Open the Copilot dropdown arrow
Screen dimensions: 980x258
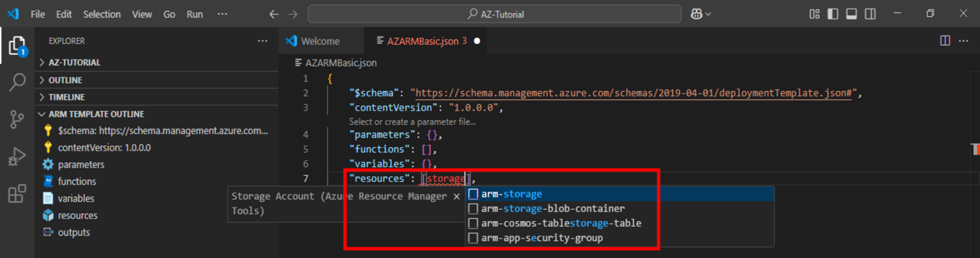(708, 14)
